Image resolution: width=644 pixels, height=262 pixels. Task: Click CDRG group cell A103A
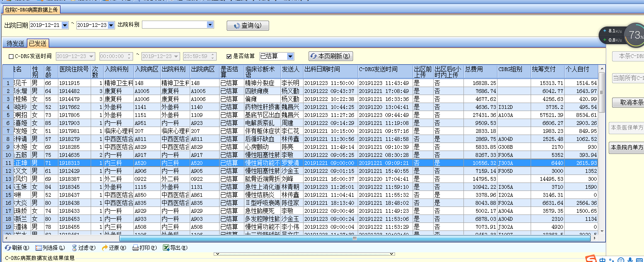point(514,115)
